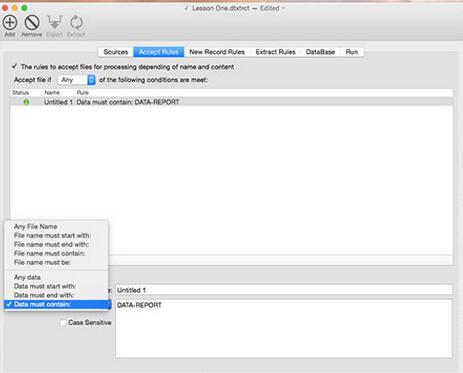Click the DATA-REPORT text area

tap(284, 329)
